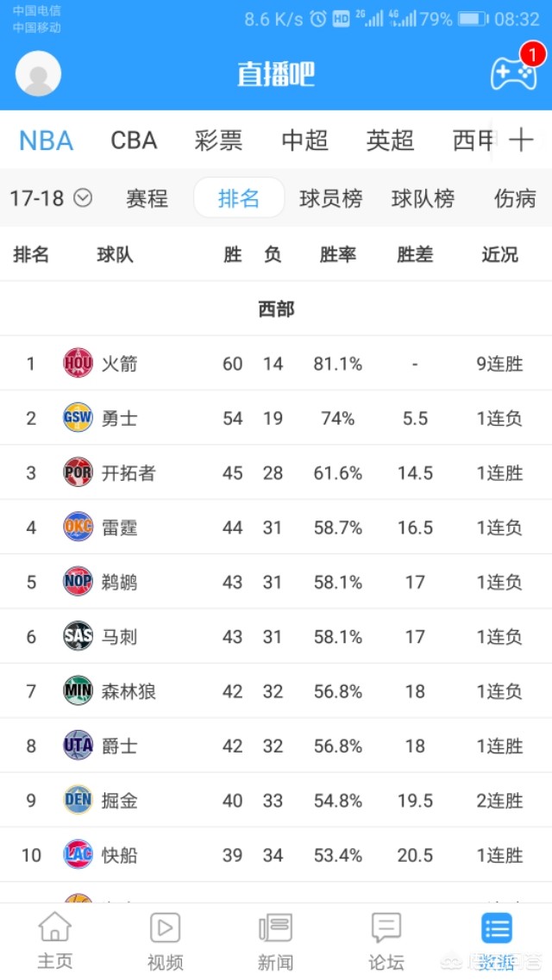The height and width of the screenshot is (980, 552).
Task: Open the 赛程 schedule tab
Action: pos(147,198)
